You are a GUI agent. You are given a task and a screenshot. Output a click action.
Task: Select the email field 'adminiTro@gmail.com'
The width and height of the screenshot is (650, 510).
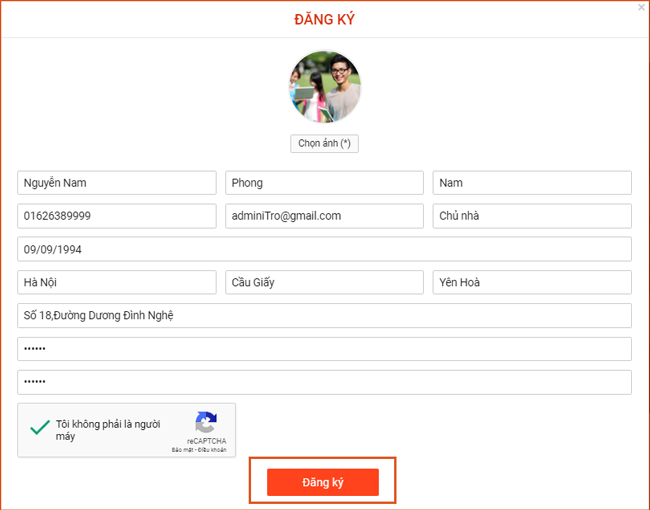click(324, 216)
